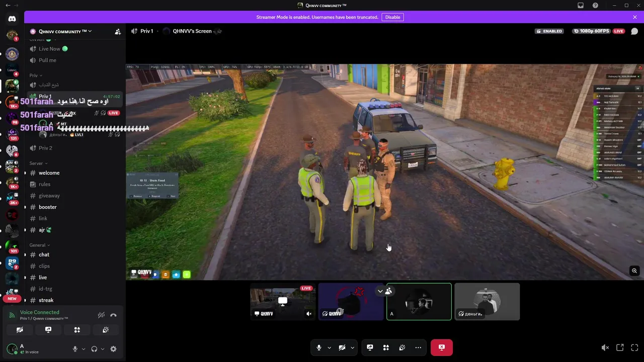Click the ENABLED indicator in stream header
Screen dimensions: 644x362
[x=549, y=31]
